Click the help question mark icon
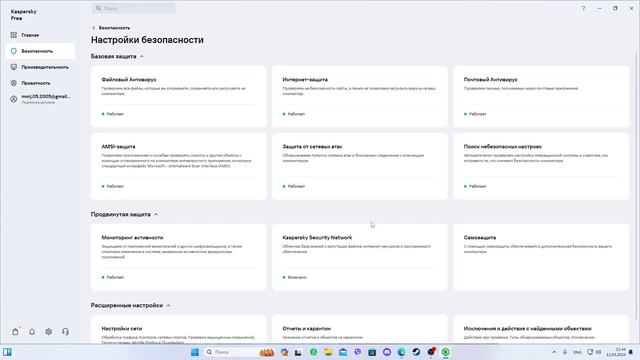640x360 pixels. tap(583, 8)
